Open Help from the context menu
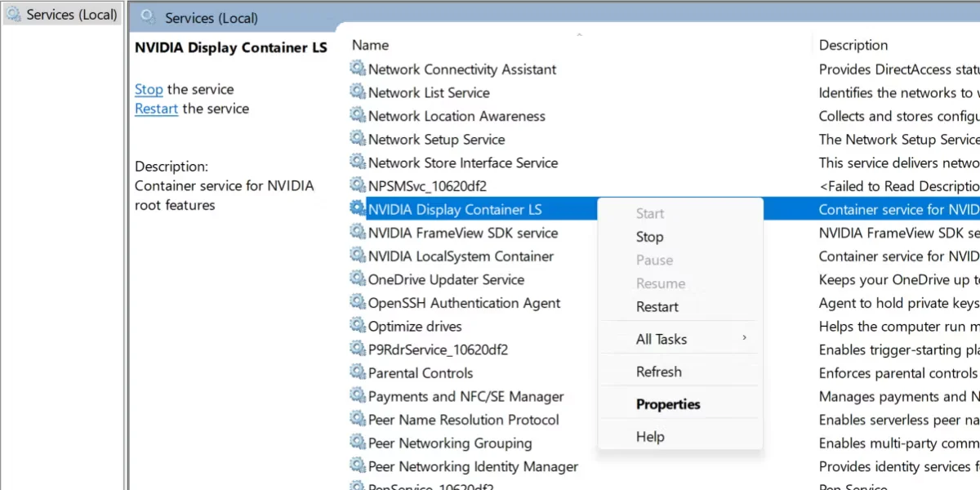This screenshot has height=490, width=980. click(650, 437)
